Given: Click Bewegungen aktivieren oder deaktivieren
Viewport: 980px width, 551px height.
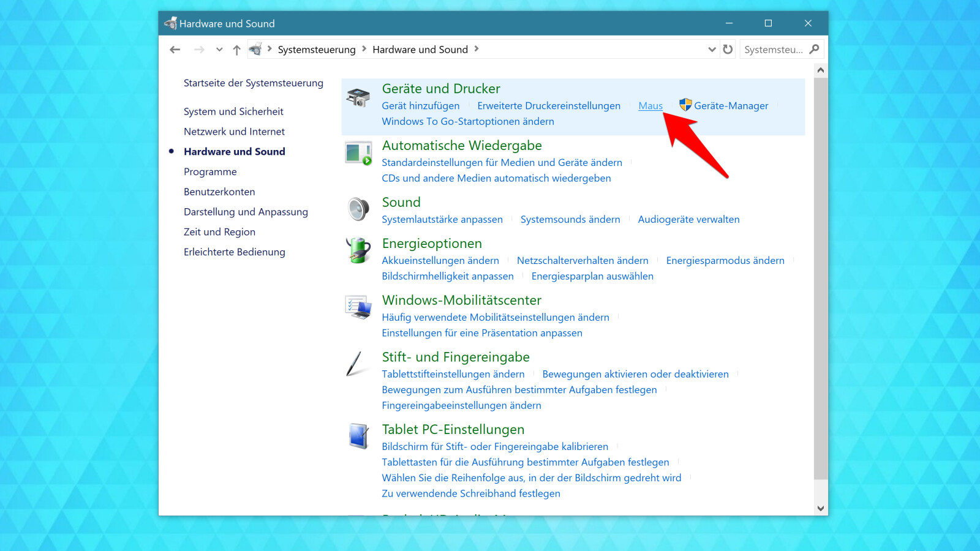Looking at the screenshot, I should point(636,375).
